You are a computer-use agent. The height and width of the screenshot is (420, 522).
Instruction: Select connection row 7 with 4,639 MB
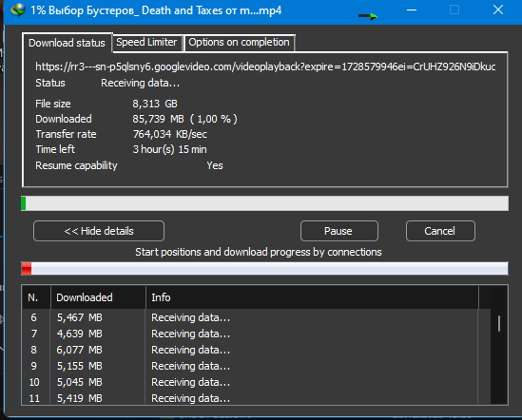(257, 334)
